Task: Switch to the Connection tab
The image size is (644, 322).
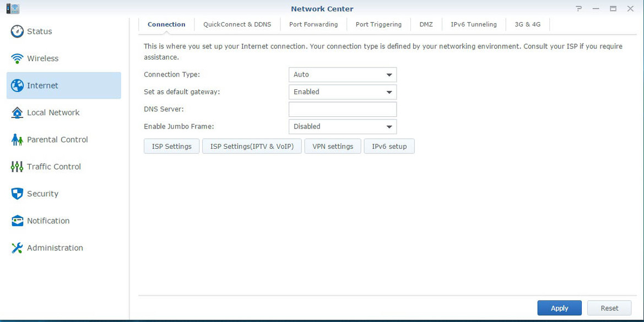Action: [166, 24]
